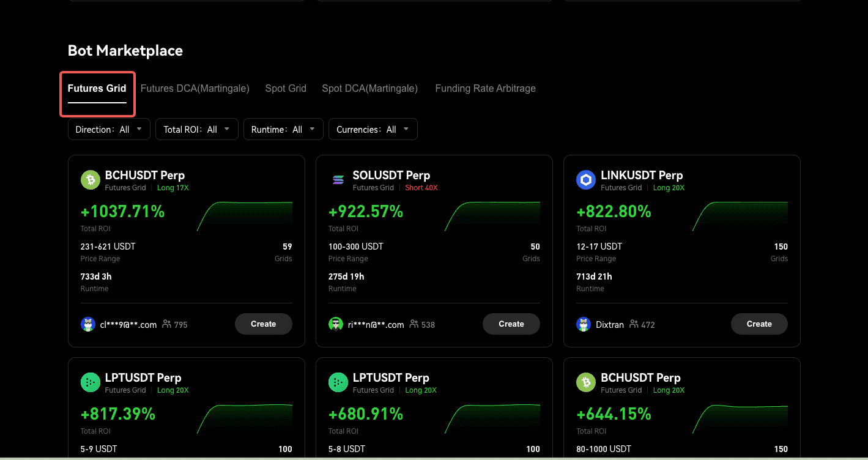The width and height of the screenshot is (868, 460).
Task: Click the followers icon showing 538
Action: (415, 324)
